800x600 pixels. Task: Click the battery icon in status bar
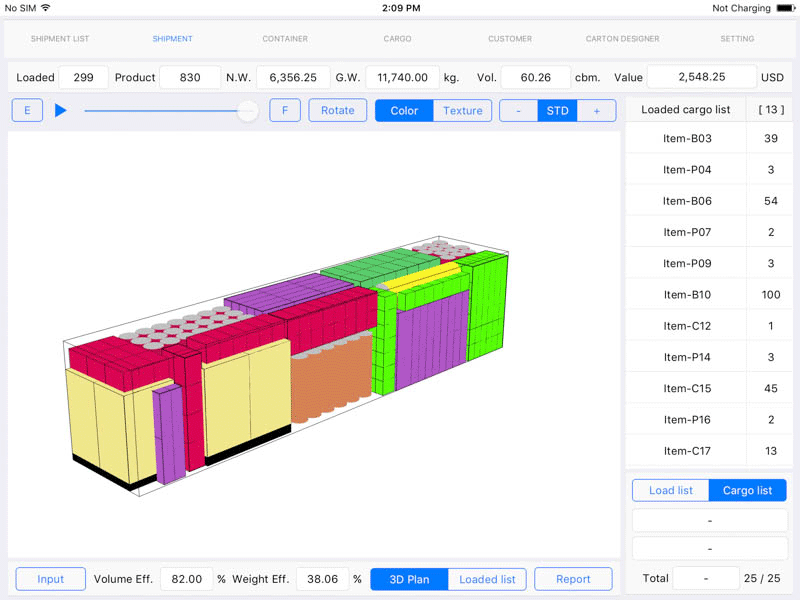click(x=785, y=8)
